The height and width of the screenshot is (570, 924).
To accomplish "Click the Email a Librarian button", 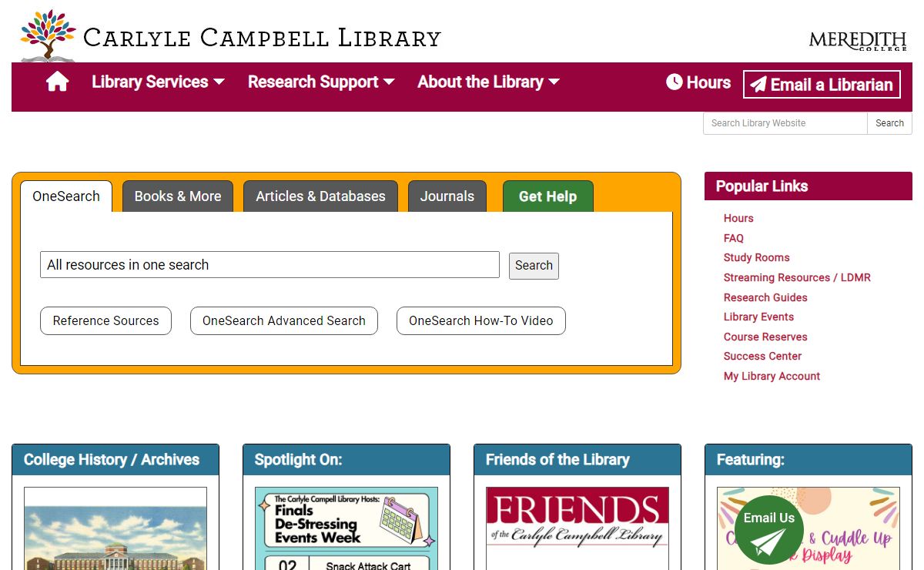I will (822, 85).
